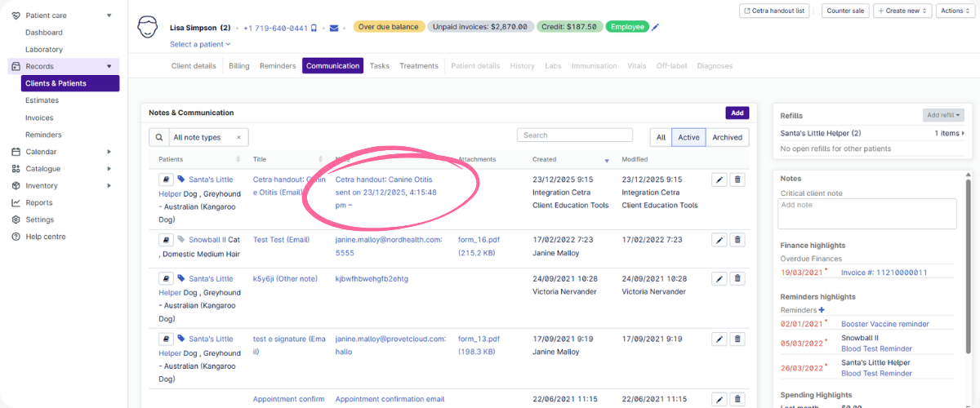The image size is (980, 408).
Task: Delete the Test Test (Email) note
Action: pyautogui.click(x=737, y=240)
